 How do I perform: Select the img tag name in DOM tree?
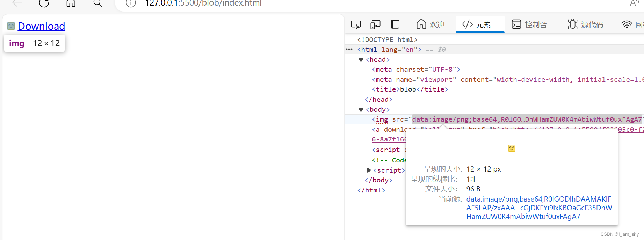(382, 119)
